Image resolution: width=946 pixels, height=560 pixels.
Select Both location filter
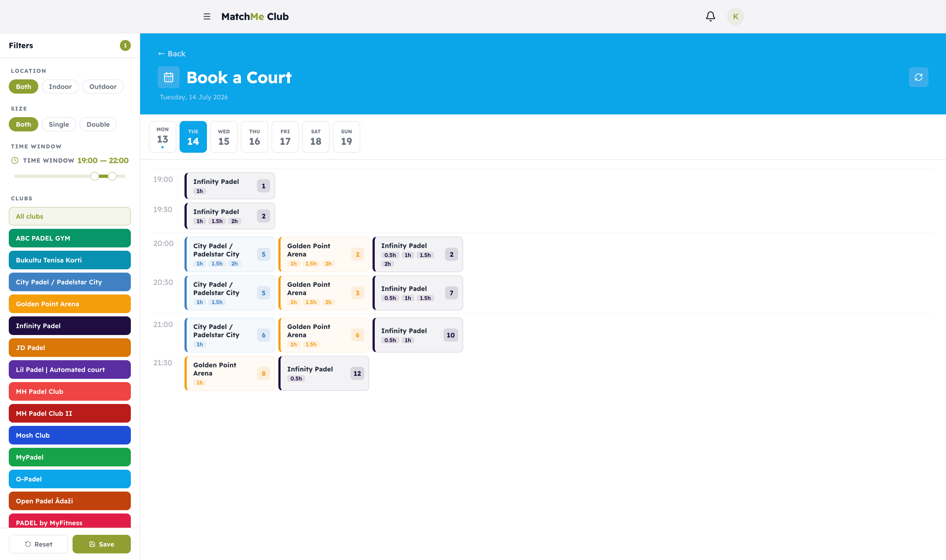[x=23, y=86]
